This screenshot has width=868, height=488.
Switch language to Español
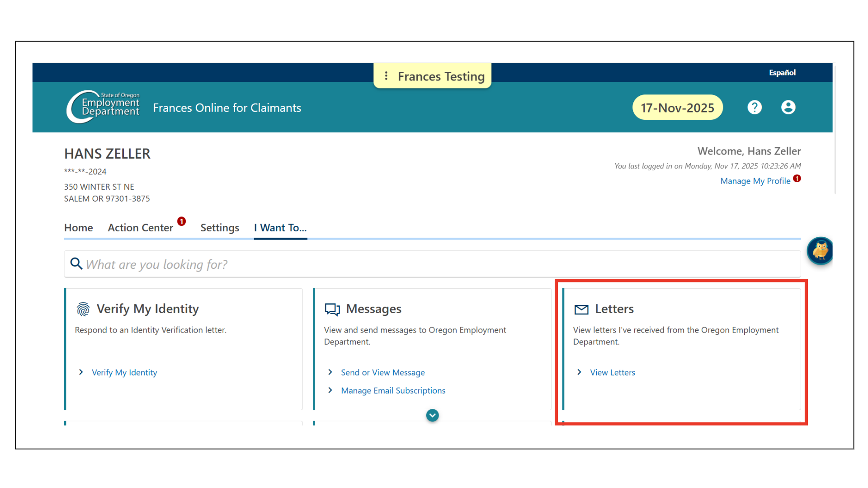[x=783, y=73]
